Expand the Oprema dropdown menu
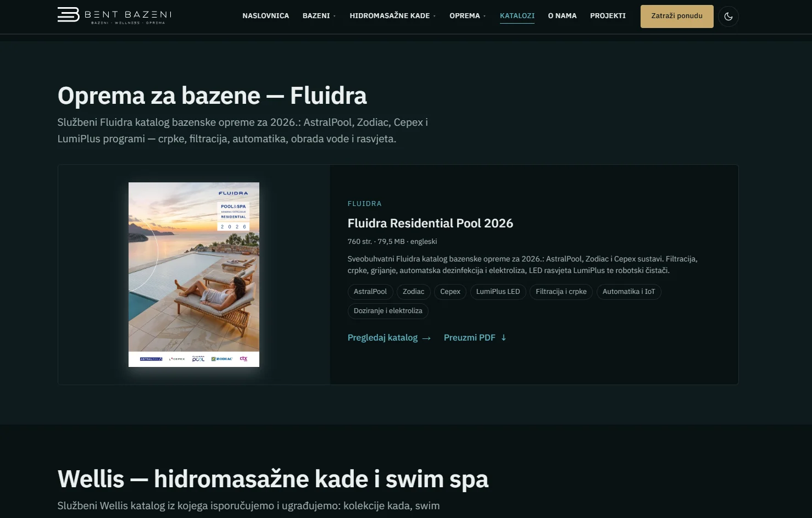Image resolution: width=812 pixels, height=518 pixels. pos(468,16)
